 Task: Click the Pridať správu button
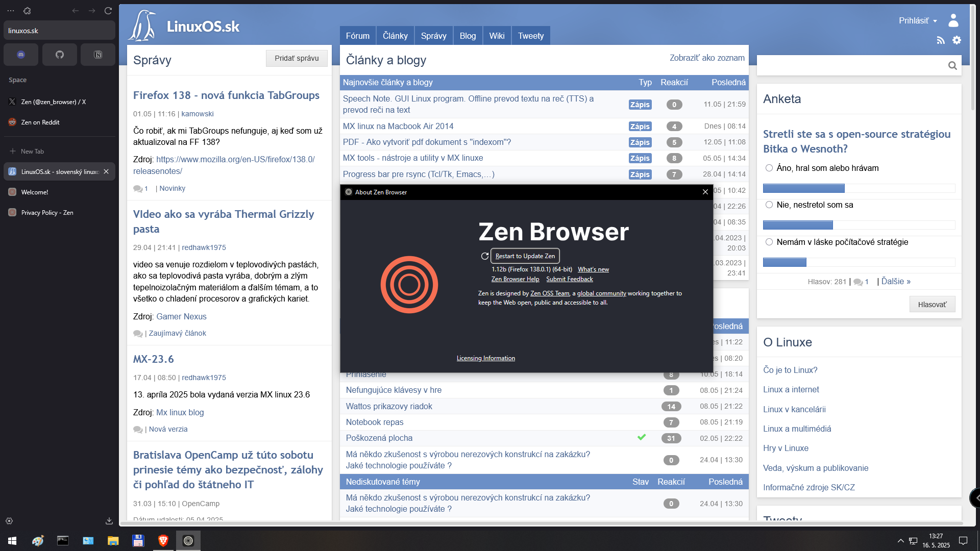(x=297, y=58)
